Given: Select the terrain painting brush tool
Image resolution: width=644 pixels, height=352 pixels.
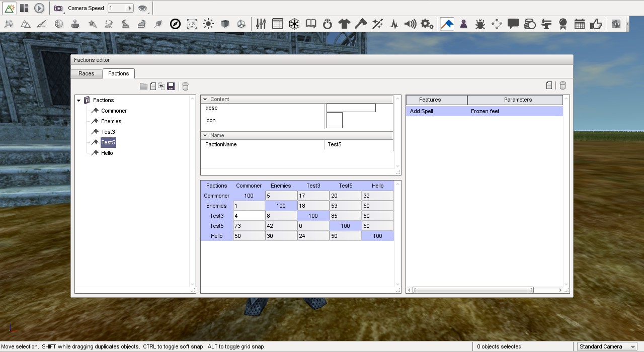Looking at the screenshot, I should tap(42, 24).
